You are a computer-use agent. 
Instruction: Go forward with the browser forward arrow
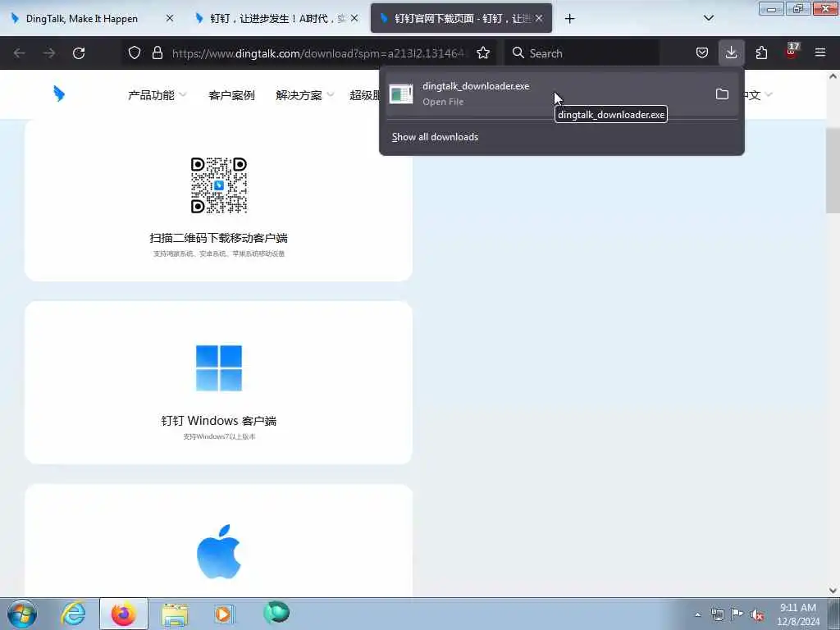coord(49,53)
